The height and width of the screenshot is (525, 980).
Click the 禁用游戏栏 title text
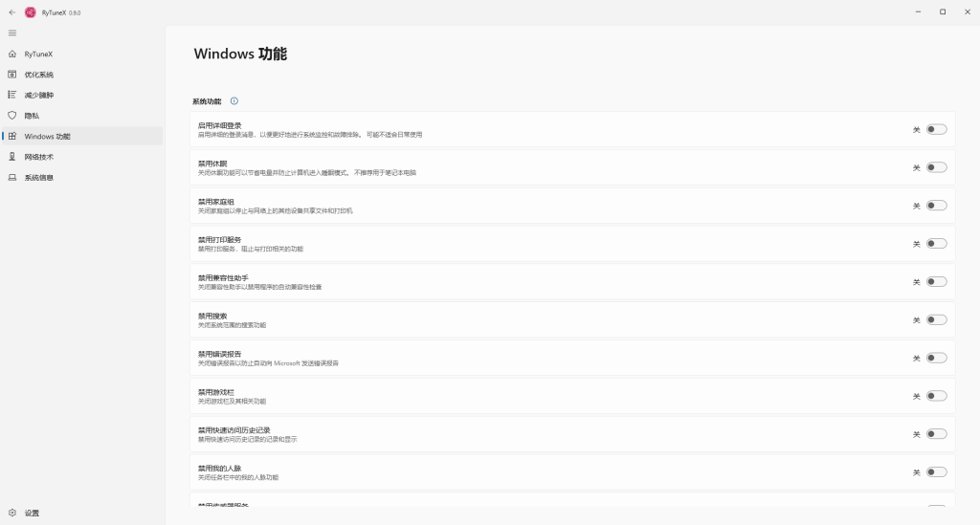215,392
